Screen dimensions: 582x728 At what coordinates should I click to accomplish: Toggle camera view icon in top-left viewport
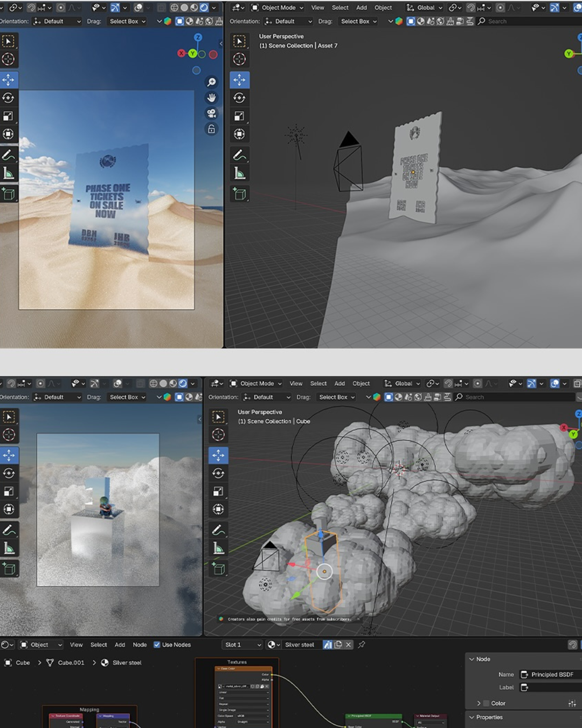click(x=211, y=113)
